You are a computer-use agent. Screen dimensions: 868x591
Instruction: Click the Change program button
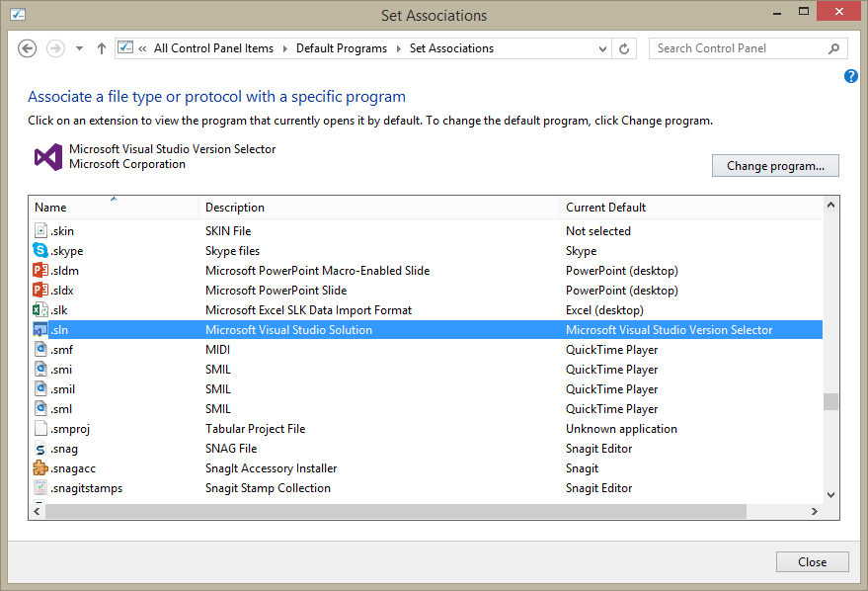(x=775, y=166)
